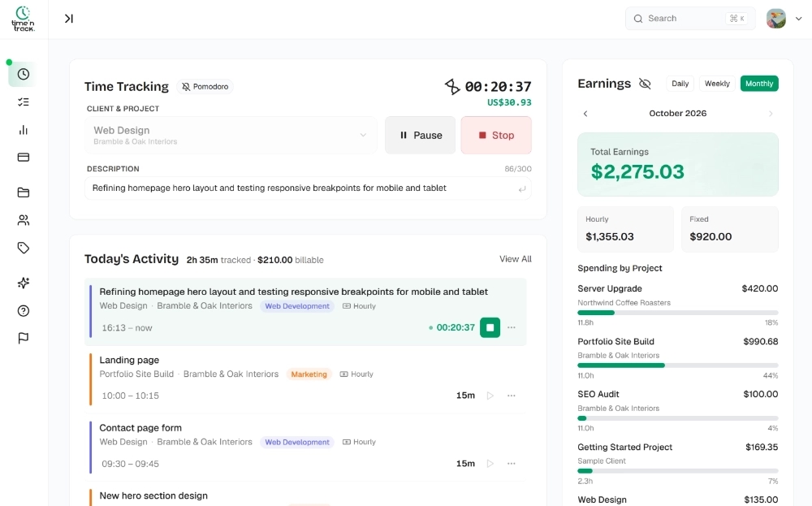The image size is (812, 506).
Task: Switch Earnings to Monthly view
Action: click(x=759, y=84)
